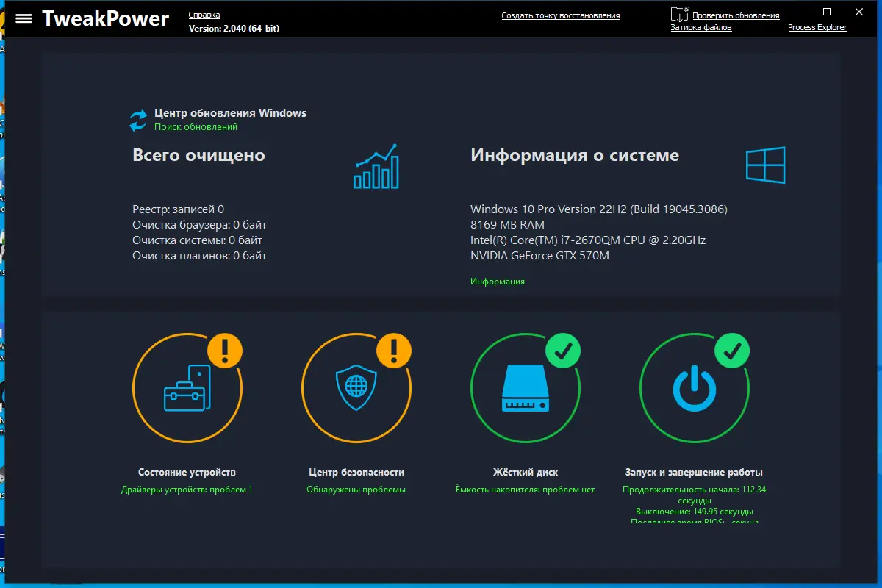This screenshot has width=882, height=588.
Task: Open the green Информация link
Action: 498,282
